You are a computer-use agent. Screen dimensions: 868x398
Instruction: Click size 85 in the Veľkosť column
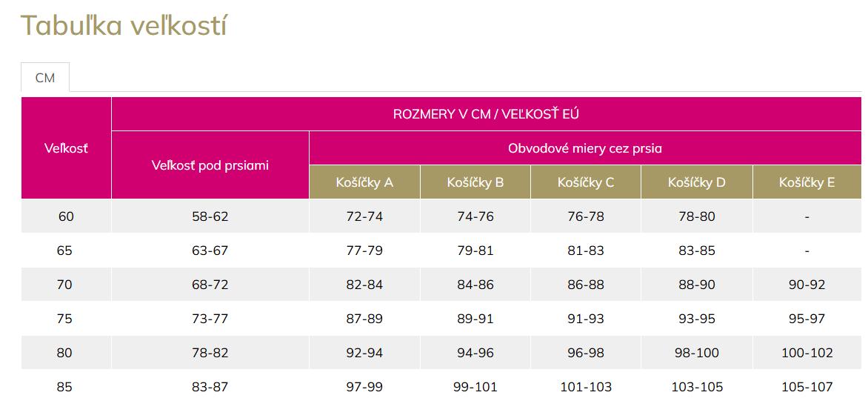(x=65, y=387)
